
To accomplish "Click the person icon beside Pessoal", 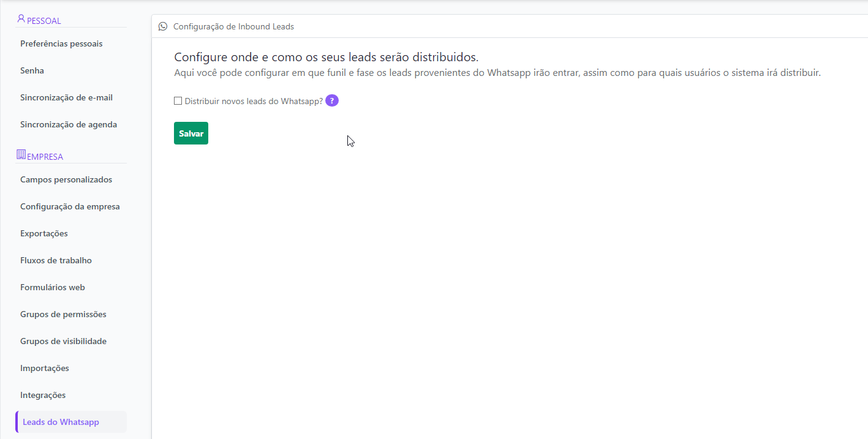I will (x=21, y=20).
